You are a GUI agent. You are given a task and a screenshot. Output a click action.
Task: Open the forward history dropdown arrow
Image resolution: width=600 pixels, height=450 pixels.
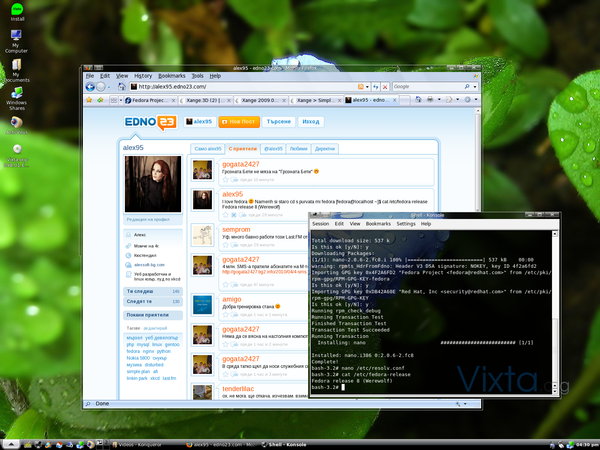109,87
